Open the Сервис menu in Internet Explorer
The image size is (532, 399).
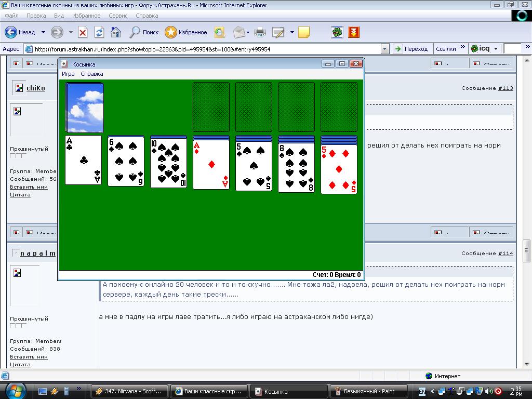click(118, 16)
